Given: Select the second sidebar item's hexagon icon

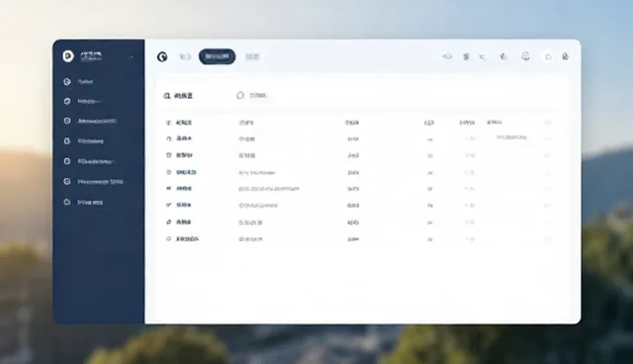Looking at the screenshot, I should point(67,101).
